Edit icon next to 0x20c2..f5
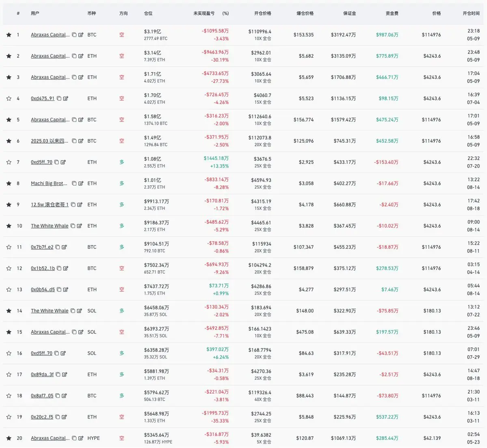Screen dimensions: 487x448 point(64,417)
